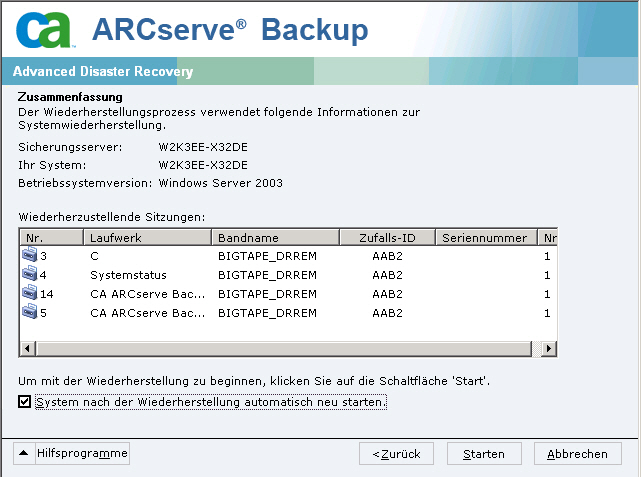Image resolution: width=641 pixels, height=477 pixels.
Task: Sort sessions by Nr. column header
Action: click(51, 238)
